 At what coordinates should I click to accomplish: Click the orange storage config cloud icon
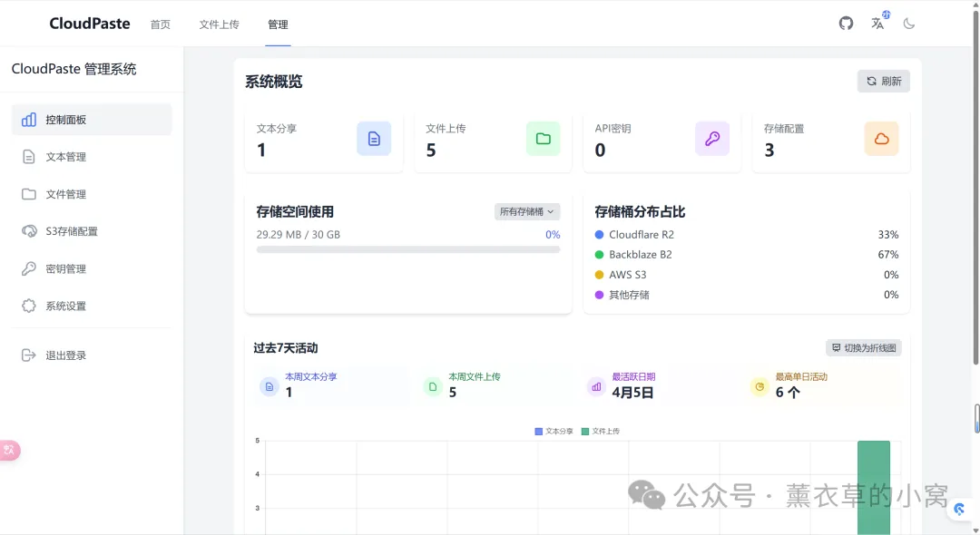pos(881,139)
